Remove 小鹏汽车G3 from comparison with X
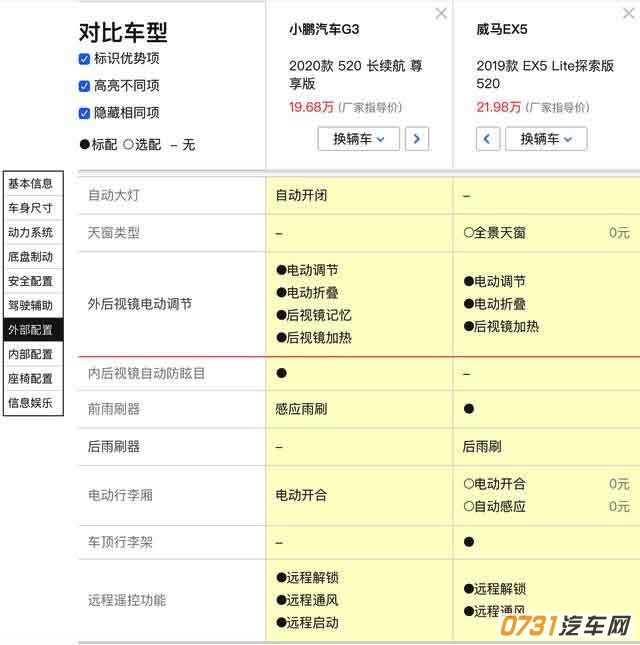640x645 pixels. (441, 14)
